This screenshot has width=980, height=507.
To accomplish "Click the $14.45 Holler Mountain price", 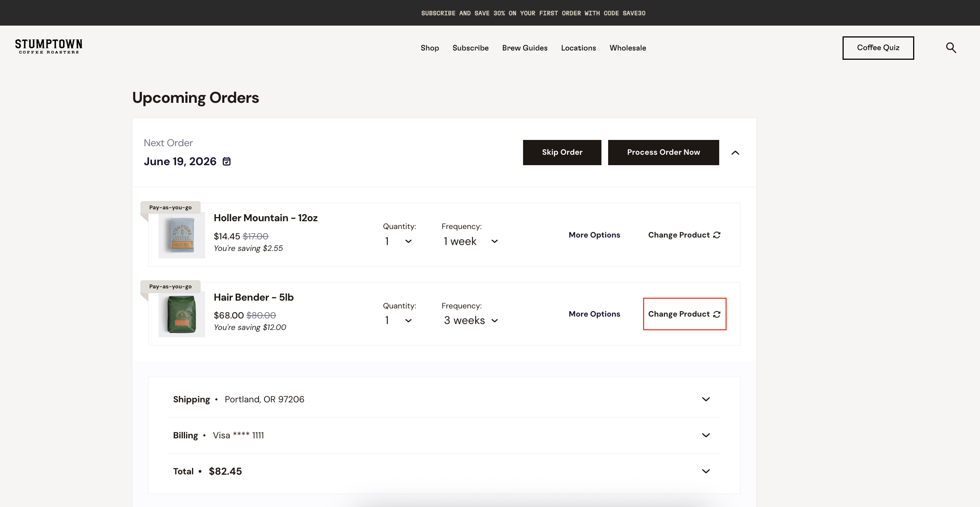I will (227, 236).
